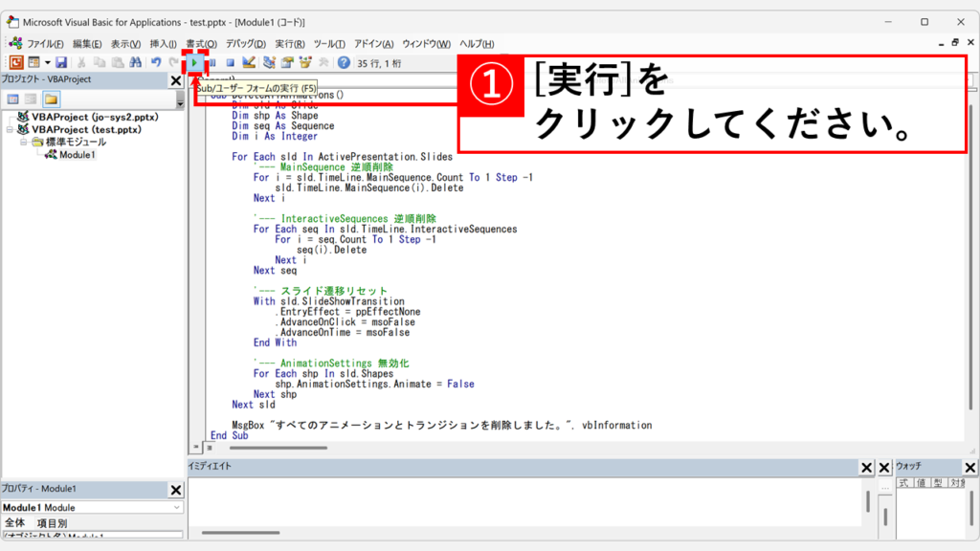Open VBA Help question mark icon
980x551 pixels.
click(x=344, y=62)
